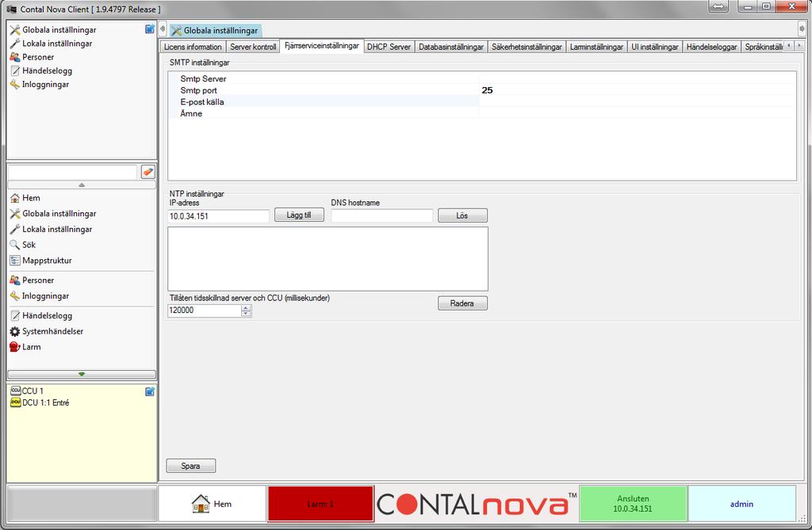This screenshot has width=812, height=530.
Task: Switch to the Server kontroll tab
Action: 253,47
